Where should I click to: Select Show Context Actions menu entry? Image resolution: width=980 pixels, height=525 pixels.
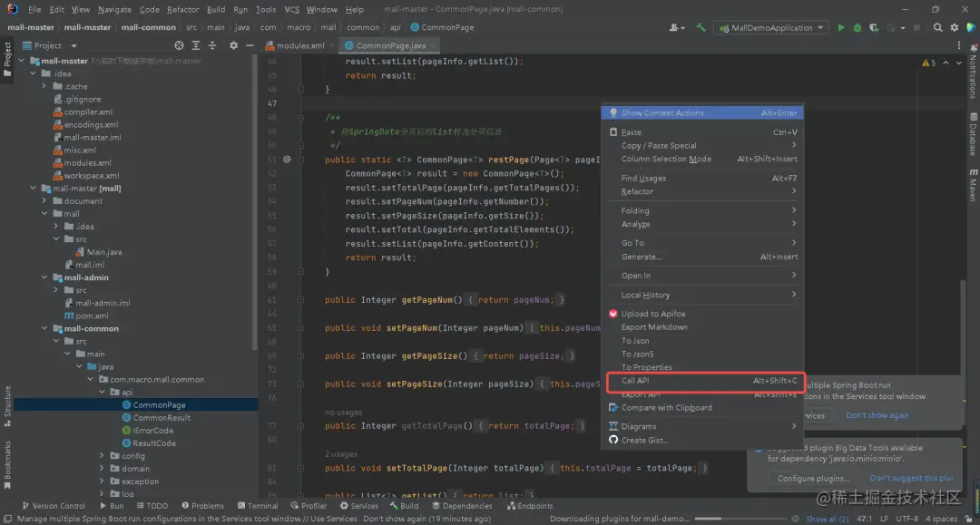click(x=662, y=113)
